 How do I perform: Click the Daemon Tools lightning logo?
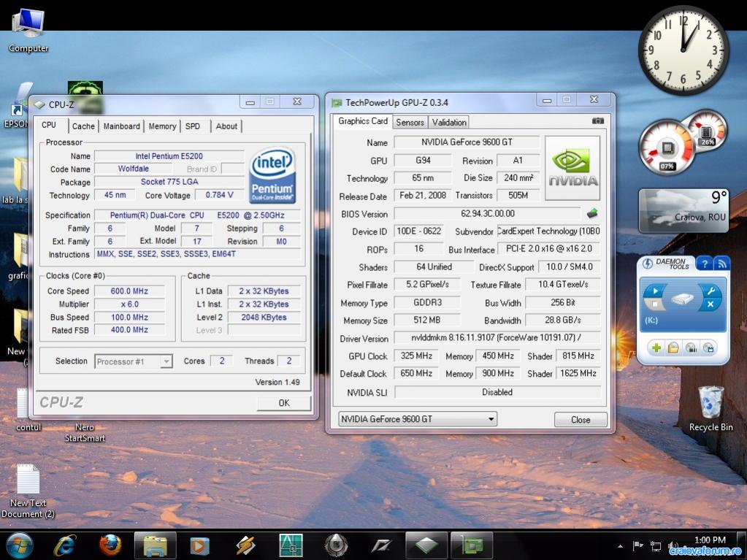tap(648, 264)
